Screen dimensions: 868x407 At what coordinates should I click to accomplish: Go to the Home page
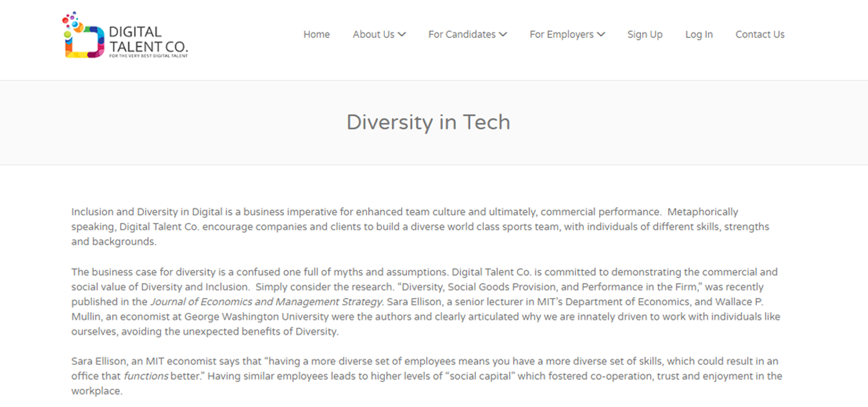317,35
